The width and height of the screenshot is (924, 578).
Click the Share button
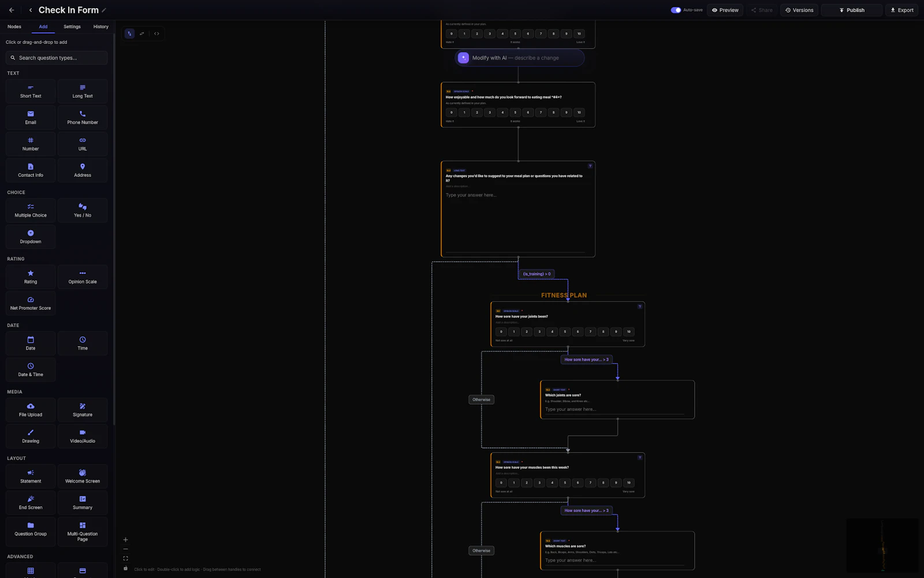(x=761, y=10)
